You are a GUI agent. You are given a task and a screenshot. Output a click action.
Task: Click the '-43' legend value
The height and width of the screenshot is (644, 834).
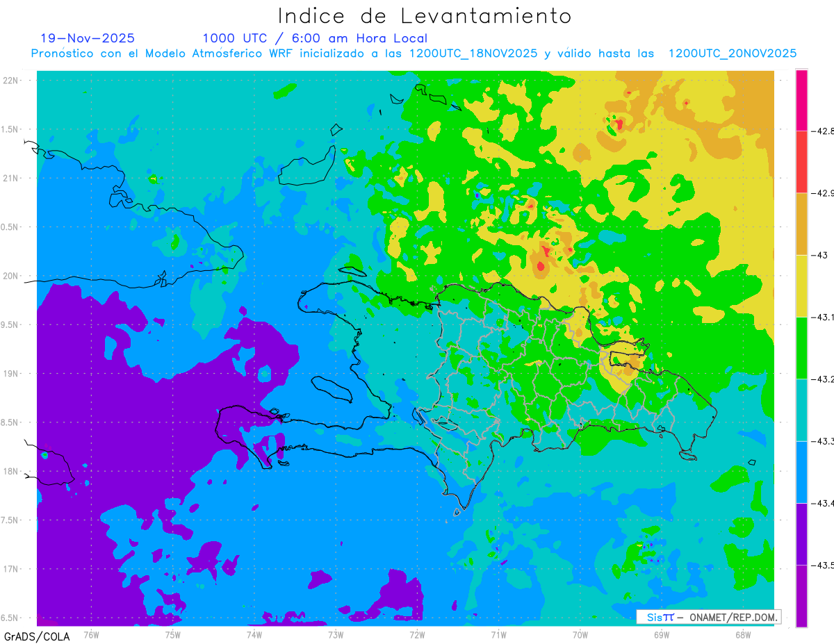819,255
